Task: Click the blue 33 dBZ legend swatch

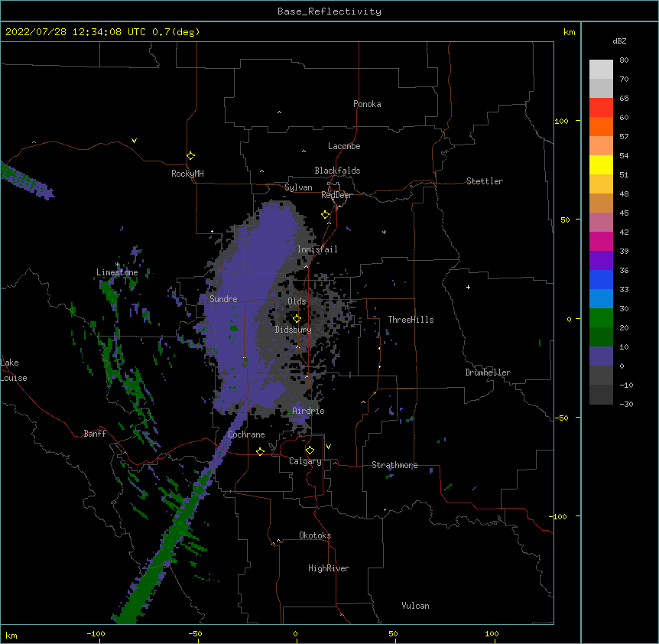Action: tap(601, 279)
